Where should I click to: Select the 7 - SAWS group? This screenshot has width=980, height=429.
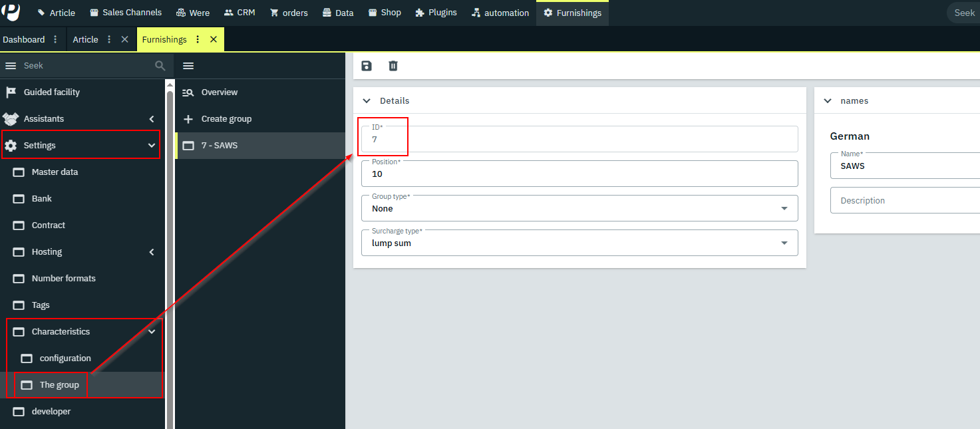point(220,145)
